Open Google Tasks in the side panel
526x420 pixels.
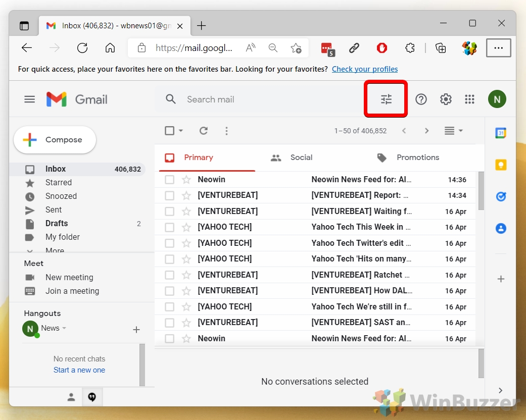pyautogui.click(x=500, y=196)
